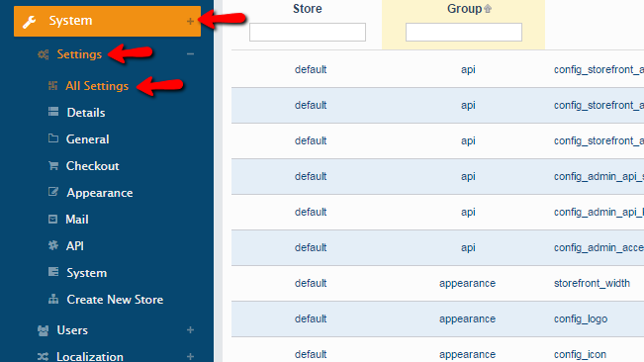This screenshot has height=362, width=644.
Task: Focus the Group filter input field
Action: click(x=464, y=32)
